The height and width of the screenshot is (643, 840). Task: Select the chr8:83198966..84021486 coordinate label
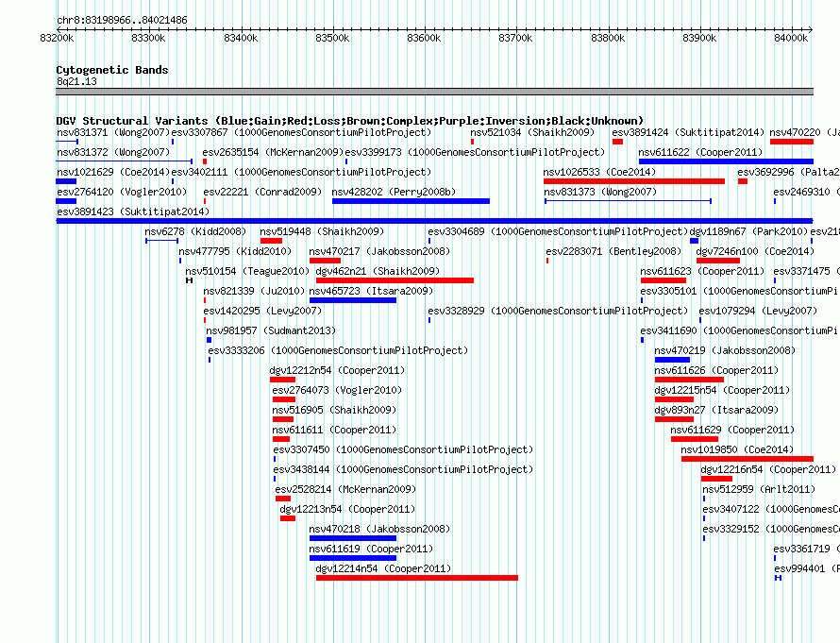click(122, 20)
